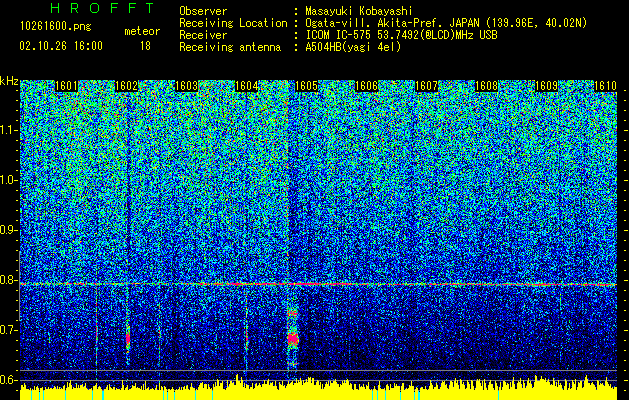Click the Receiving Location label
This screenshot has width=629, height=400.
click(x=233, y=23)
